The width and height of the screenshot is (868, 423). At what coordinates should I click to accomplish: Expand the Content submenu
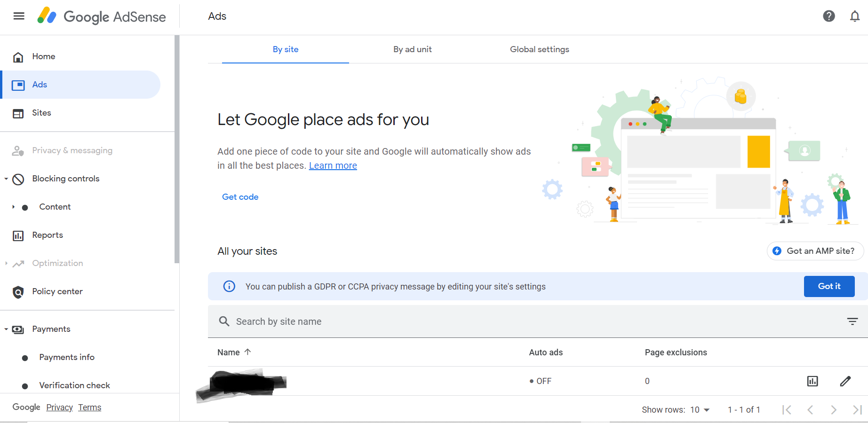[x=13, y=207]
